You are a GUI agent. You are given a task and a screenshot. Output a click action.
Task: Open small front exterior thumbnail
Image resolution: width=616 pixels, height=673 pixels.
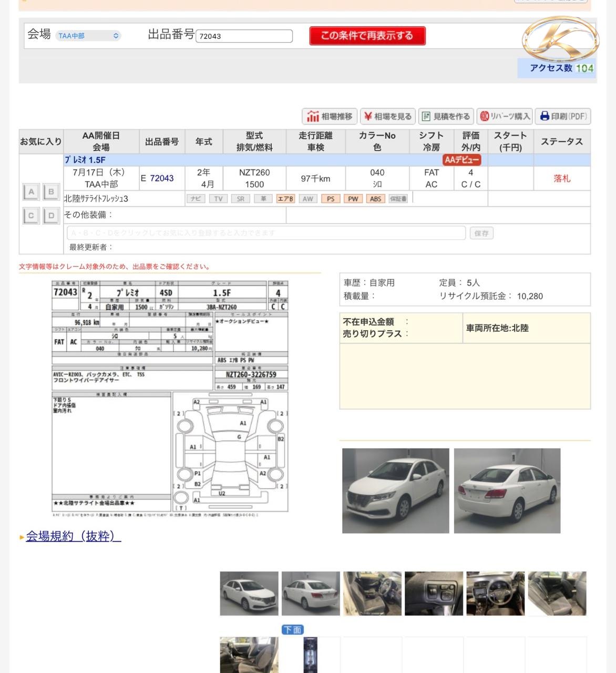tap(249, 594)
